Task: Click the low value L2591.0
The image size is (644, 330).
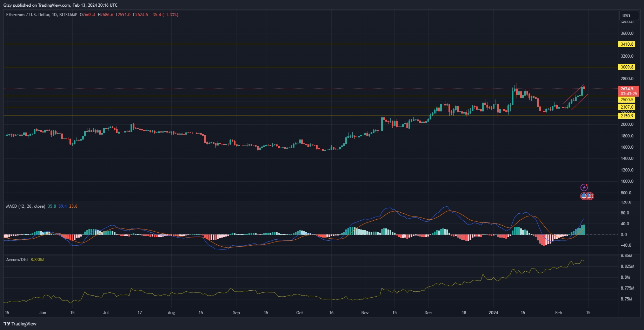Action: (123, 15)
